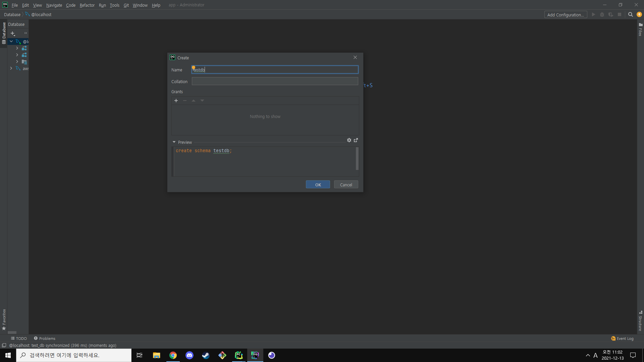Open Discord from the taskbar
This screenshot has height=362, width=644.
pos(189,355)
